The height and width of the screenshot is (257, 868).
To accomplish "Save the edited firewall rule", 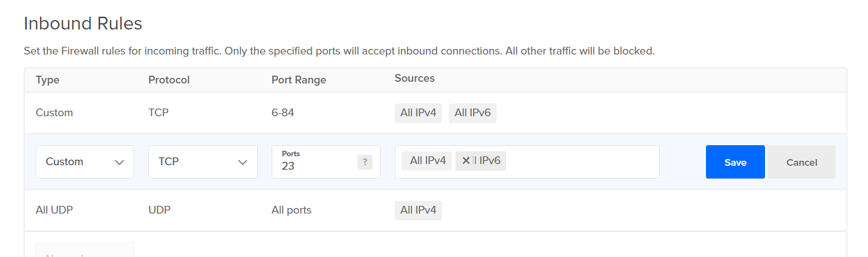I will tap(735, 162).
